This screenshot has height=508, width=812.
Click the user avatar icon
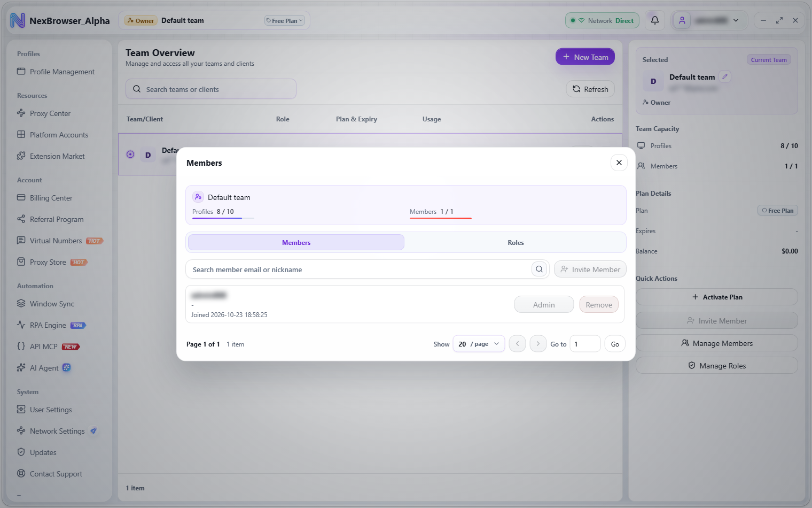point(682,20)
